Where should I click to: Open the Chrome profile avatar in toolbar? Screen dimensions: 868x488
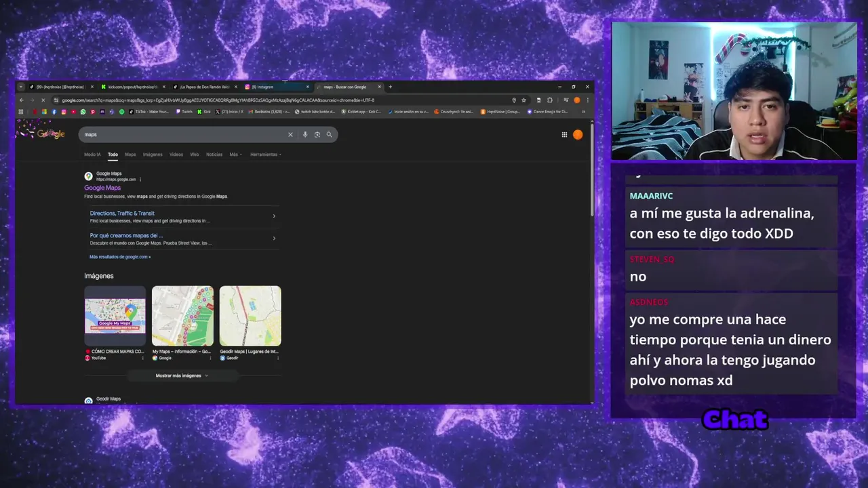[x=577, y=100]
